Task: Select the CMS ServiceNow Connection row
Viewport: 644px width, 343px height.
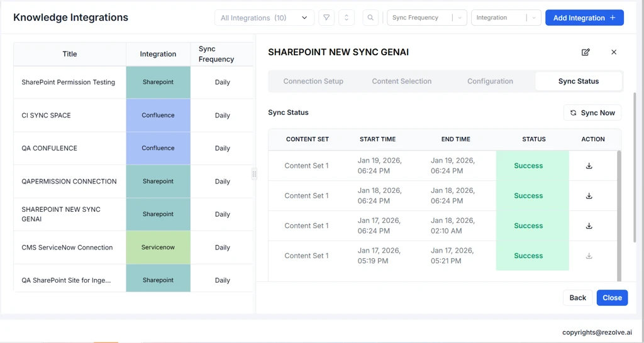Action: 67,248
